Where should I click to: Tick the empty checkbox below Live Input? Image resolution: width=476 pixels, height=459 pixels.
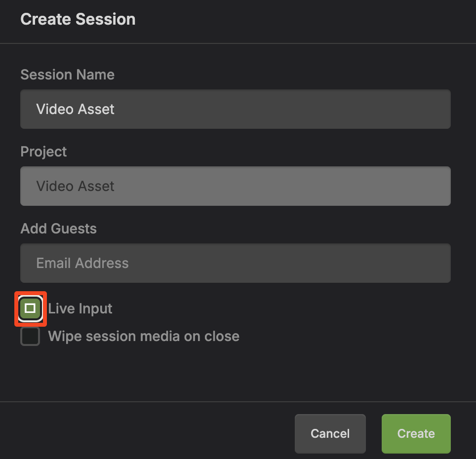coord(30,337)
